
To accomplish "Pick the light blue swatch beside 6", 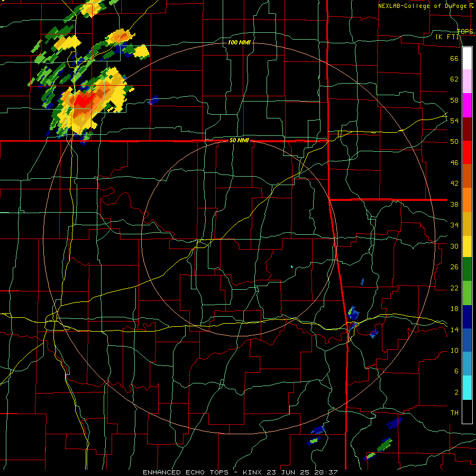I will pyautogui.click(x=467, y=364).
